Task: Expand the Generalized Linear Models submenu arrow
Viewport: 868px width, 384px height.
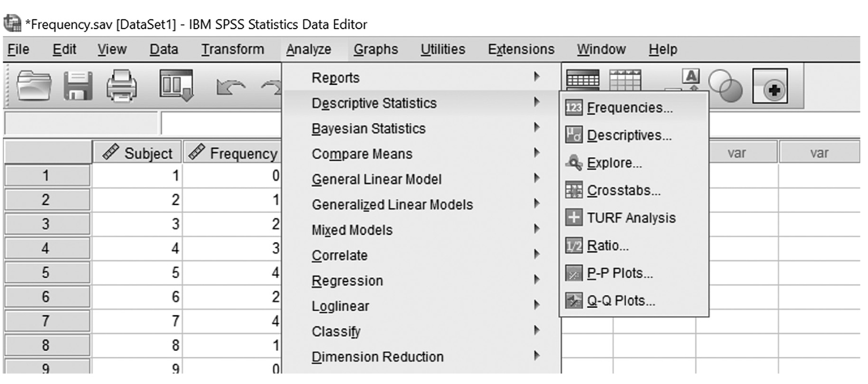Action: click(536, 204)
